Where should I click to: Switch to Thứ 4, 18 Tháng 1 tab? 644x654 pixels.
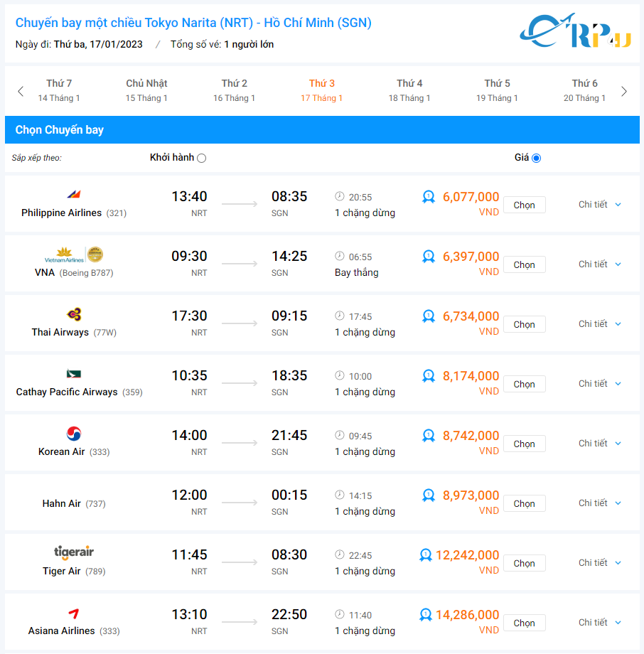coord(409,91)
